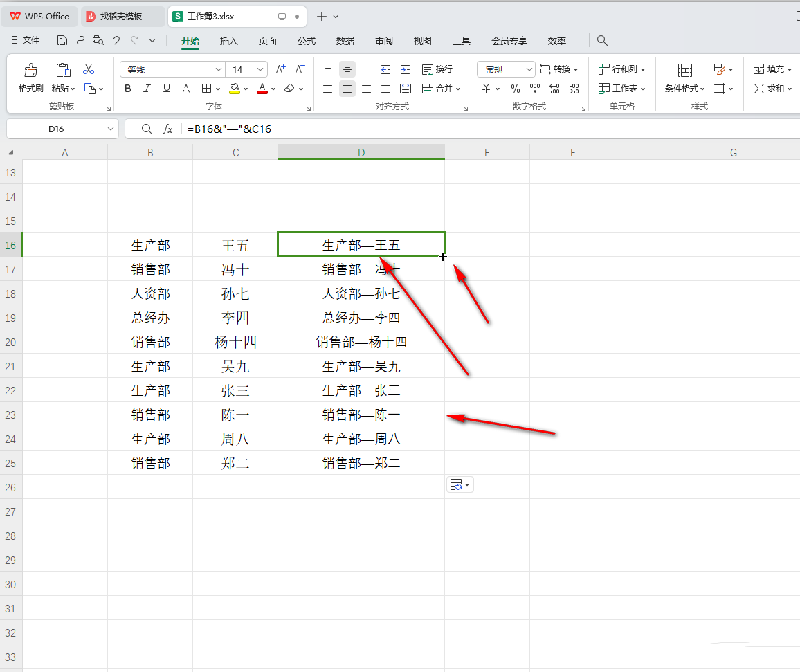Screen dimensions: 800x672
Task: Open the 插入 ribbon tab
Action: (228, 41)
